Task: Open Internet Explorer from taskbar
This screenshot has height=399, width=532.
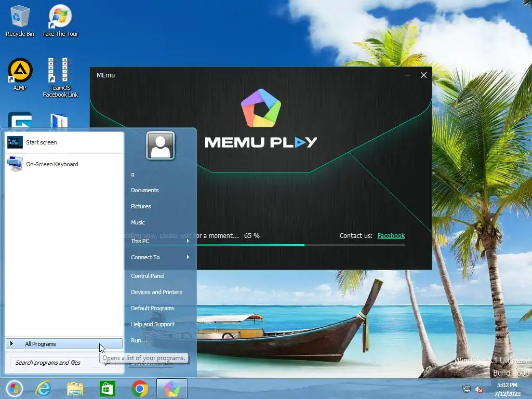Action: [44, 389]
